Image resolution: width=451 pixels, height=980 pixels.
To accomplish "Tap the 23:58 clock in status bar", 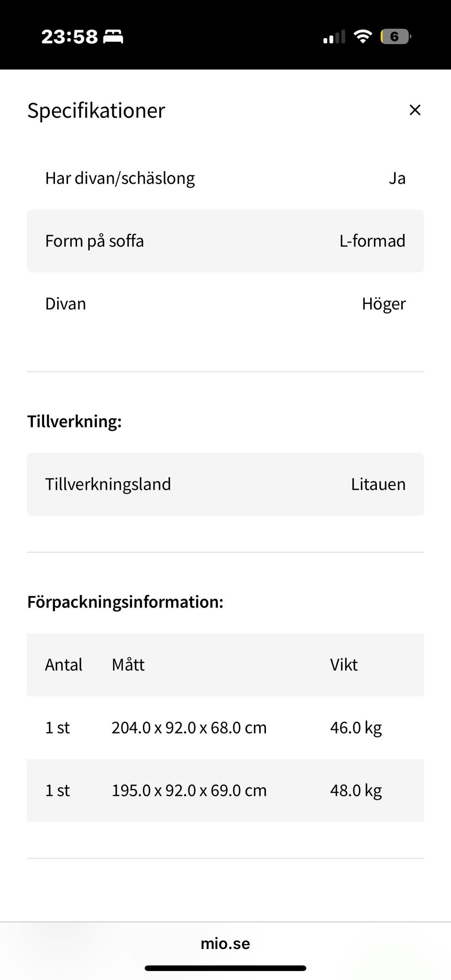I will tap(69, 37).
